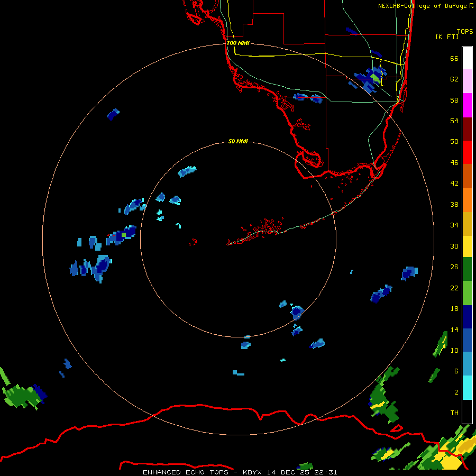Click the 'ENHANCED ECHO TOPS' caption text
476x476 pixels.
[186, 472]
